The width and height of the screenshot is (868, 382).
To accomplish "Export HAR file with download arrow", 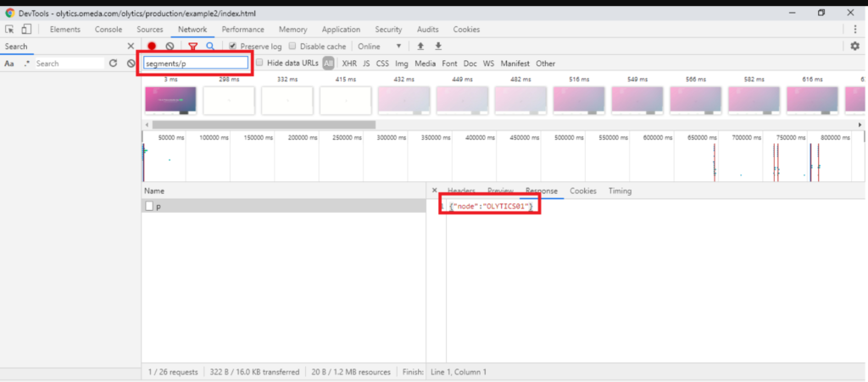I will [x=438, y=47].
